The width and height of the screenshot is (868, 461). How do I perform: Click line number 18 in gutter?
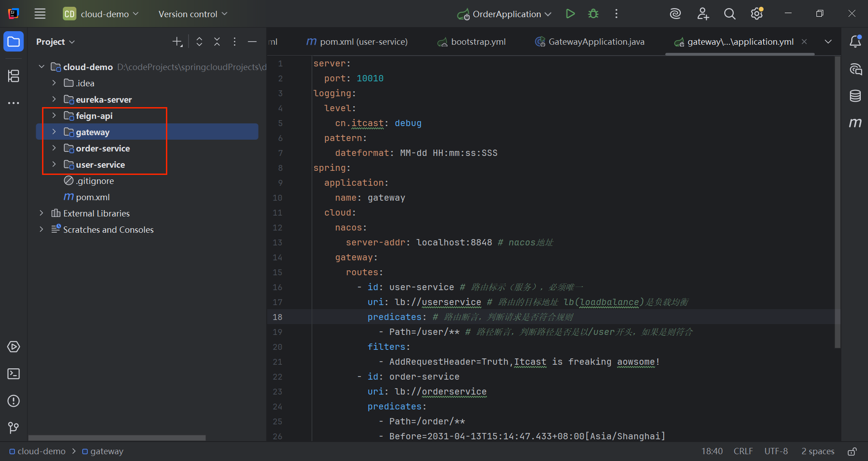pyautogui.click(x=277, y=317)
